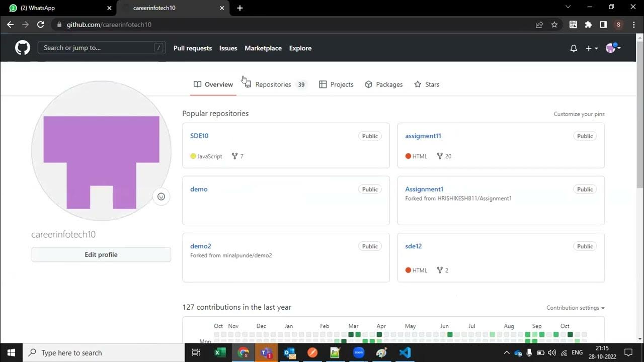Open the Extensions puzzle icon
Viewport: 644px width, 362px height.
coord(588,24)
